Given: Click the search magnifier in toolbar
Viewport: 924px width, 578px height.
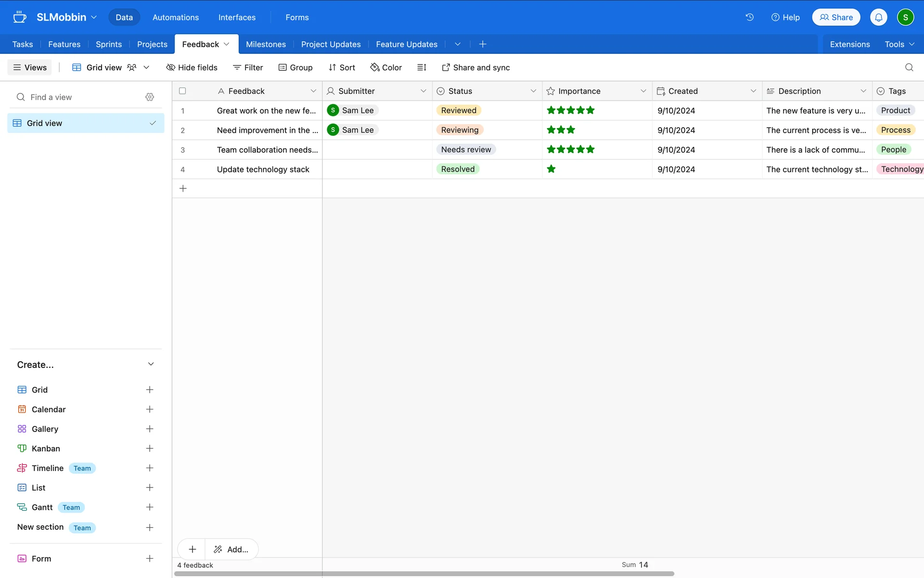Looking at the screenshot, I should click(909, 67).
